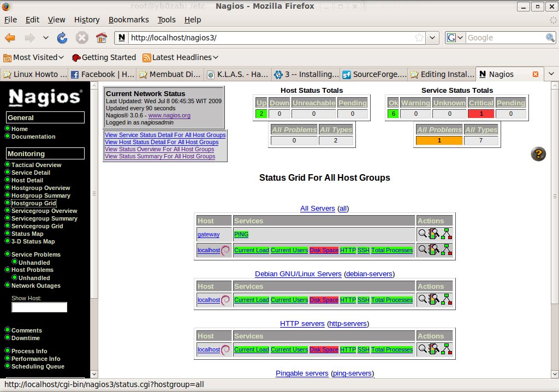Click the red Disk Space service under All Servers

[324, 250]
